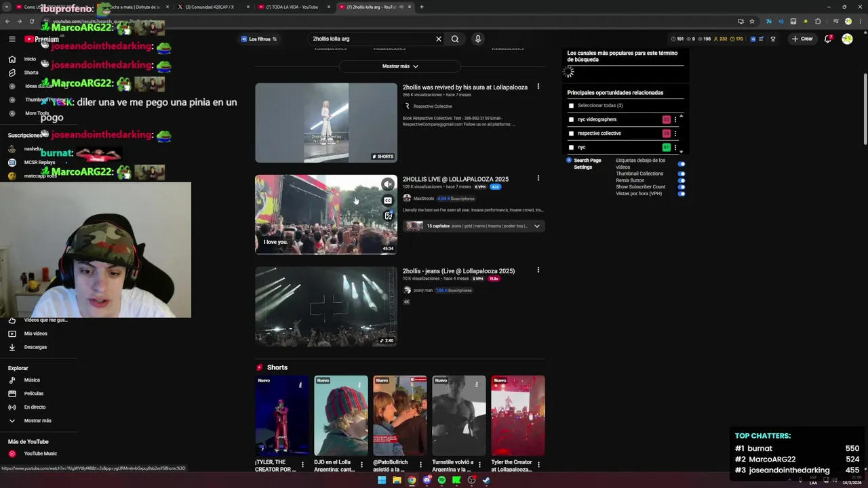868x488 pixels.
Task: Open a new browser tab
Action: (x=421, y=7)
